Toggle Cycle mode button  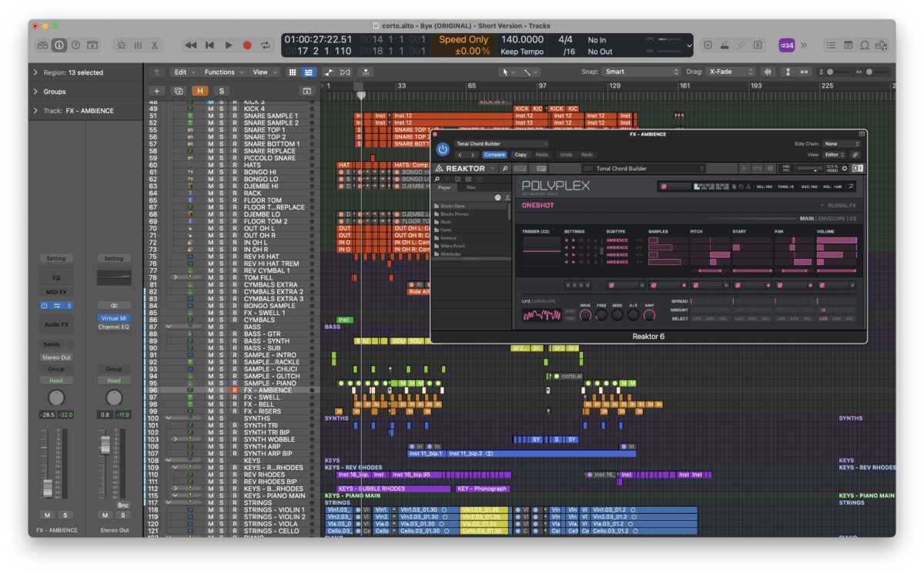(x=266, y=45)
